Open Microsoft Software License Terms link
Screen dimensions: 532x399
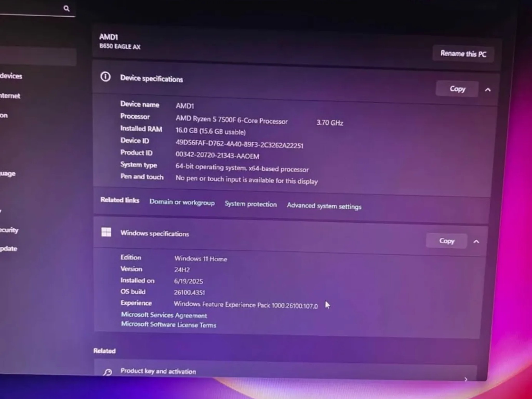169,324
